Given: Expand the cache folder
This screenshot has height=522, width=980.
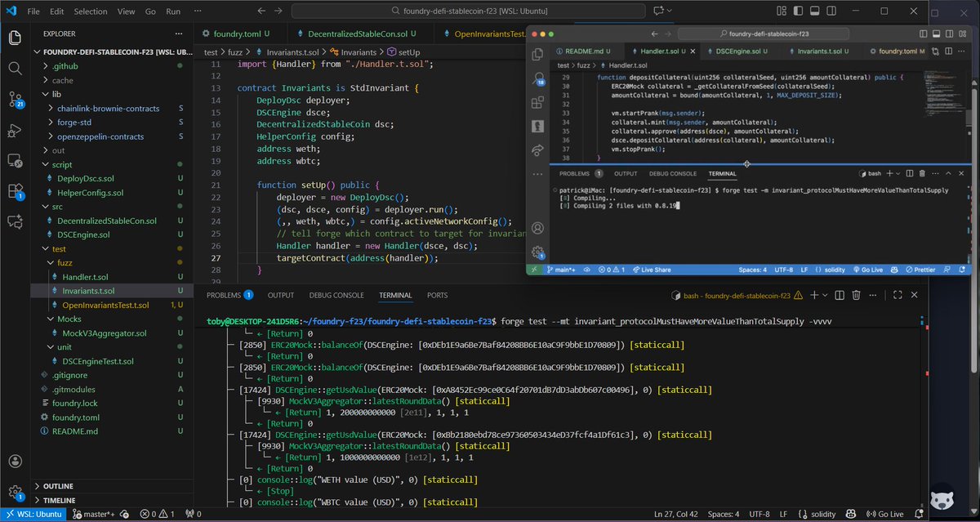Looking at the screenshot, I should pyautogui.click(x=113, y=80).
